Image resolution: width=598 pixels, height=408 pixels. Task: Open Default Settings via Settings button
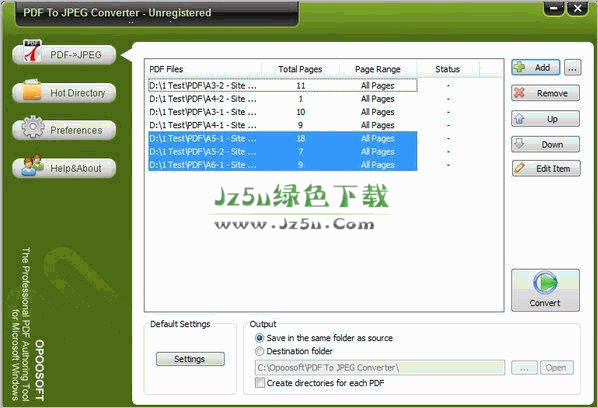tap(190, 359)
